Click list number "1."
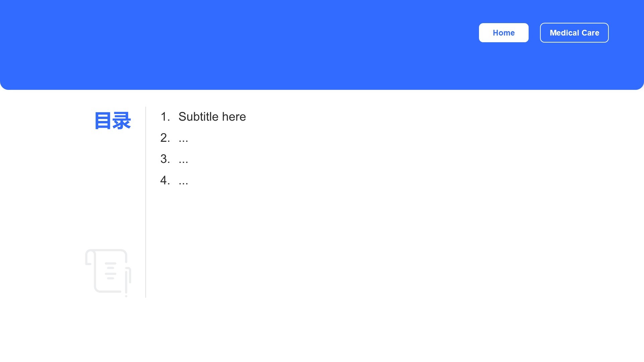 point(165,117)
